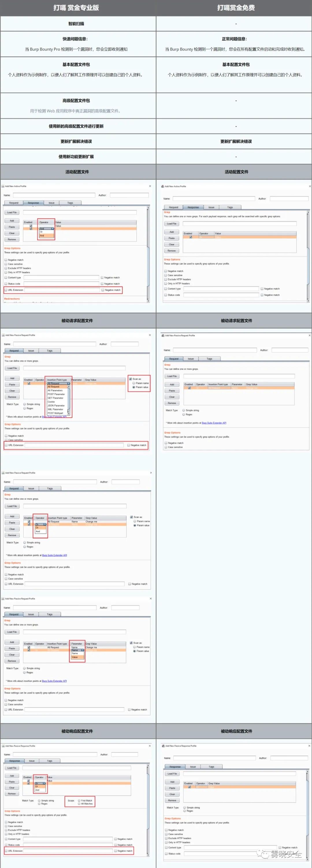Toggle Scan as beside the open Insertion Point list

(131, 379)
